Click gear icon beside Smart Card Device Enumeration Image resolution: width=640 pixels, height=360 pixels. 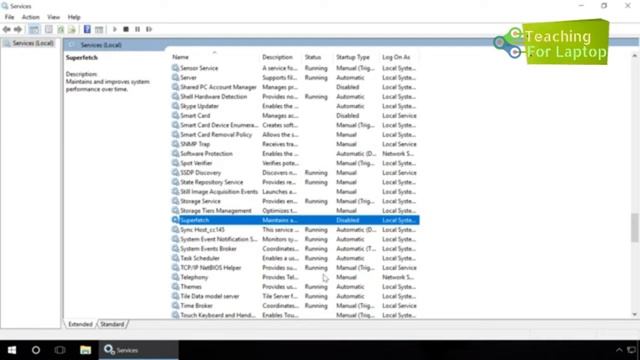pos(175,125)
